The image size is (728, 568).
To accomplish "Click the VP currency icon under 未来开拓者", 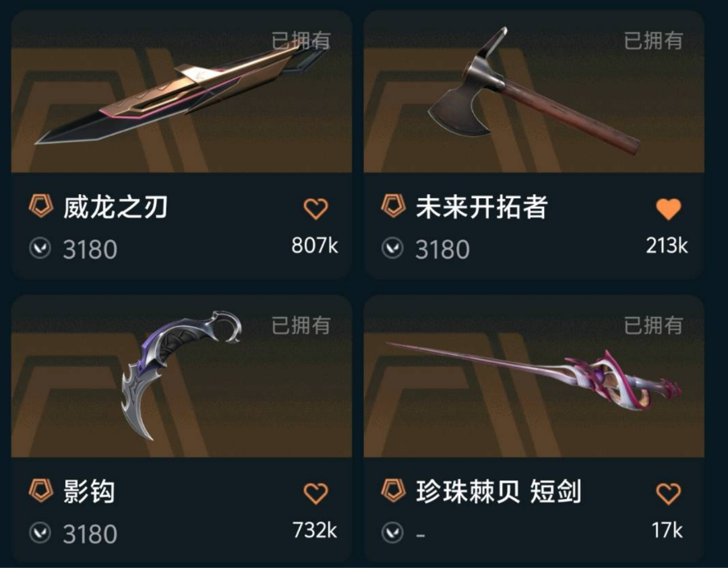I will (x=392, y=248).
